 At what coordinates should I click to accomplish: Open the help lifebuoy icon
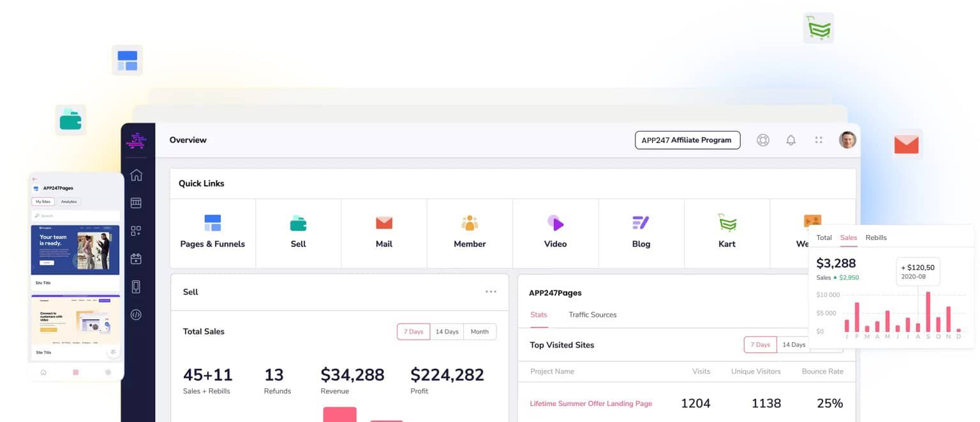(762, 140)
